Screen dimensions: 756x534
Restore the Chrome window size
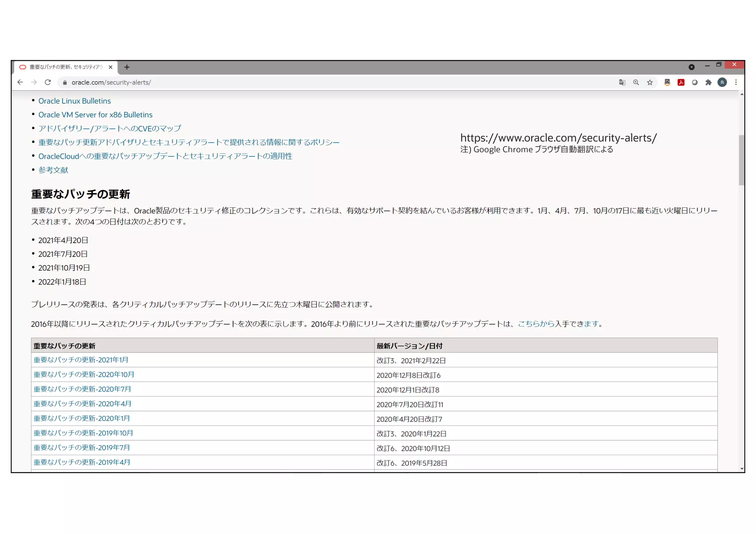pos(719,65)
